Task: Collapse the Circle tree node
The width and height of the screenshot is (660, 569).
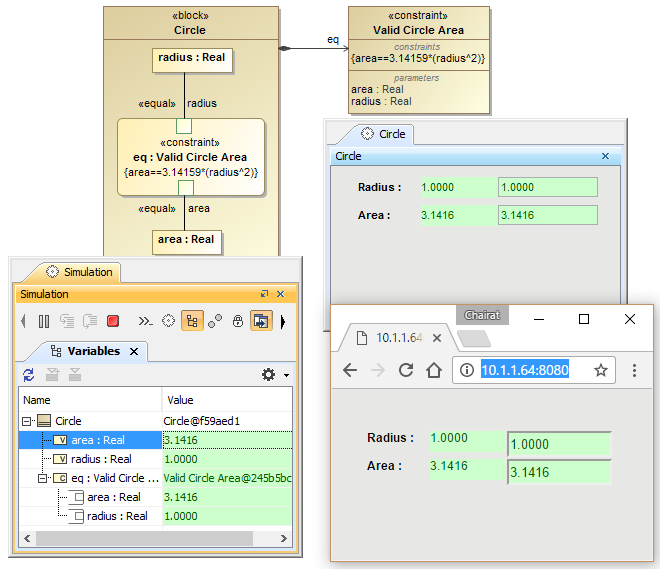Action: (27, 421)
